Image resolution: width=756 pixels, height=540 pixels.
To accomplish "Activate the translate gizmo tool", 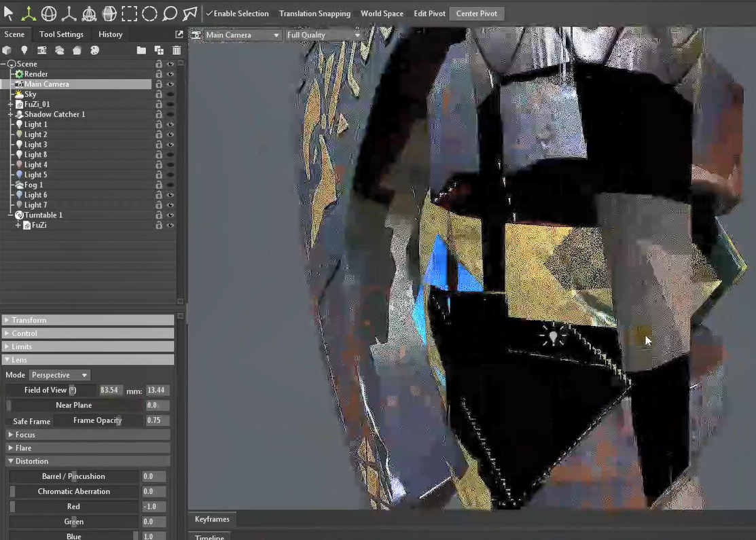I will 29,13.
